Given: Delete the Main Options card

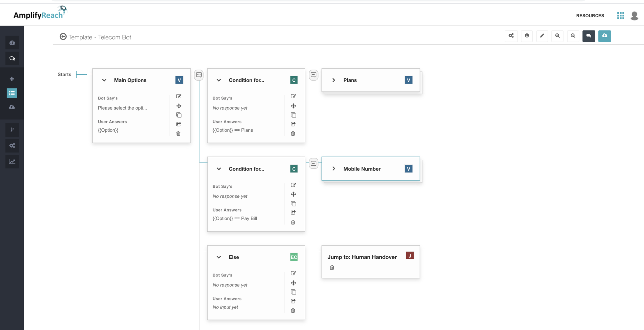Looking at the screenshot, I should coord(178,134).
